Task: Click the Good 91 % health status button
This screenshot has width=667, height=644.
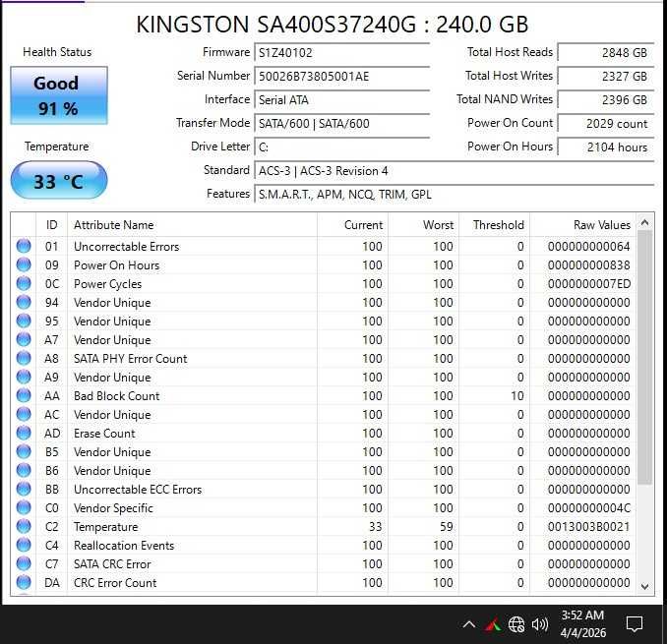Action: [x=59, y=95]
